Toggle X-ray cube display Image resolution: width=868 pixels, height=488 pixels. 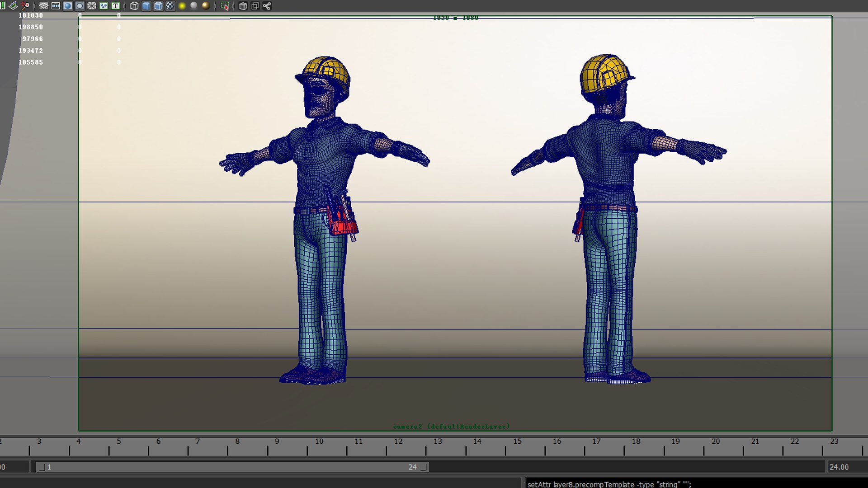pos(243,6)
